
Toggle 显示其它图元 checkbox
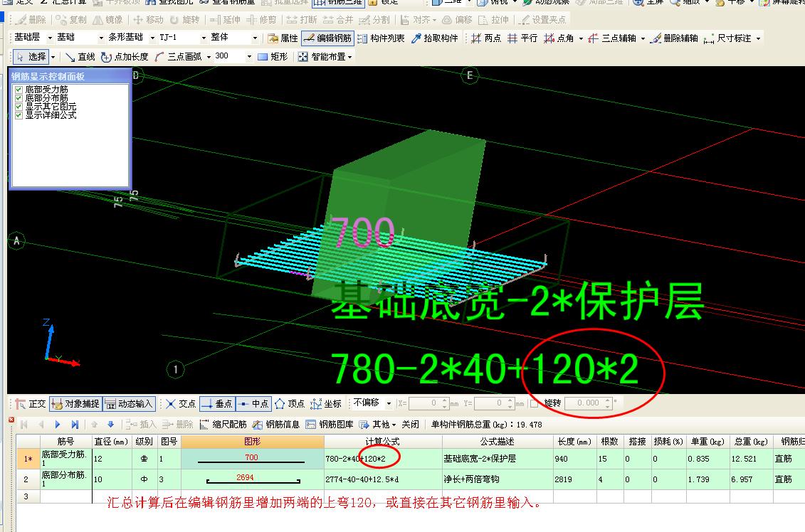tap(19, 107)
